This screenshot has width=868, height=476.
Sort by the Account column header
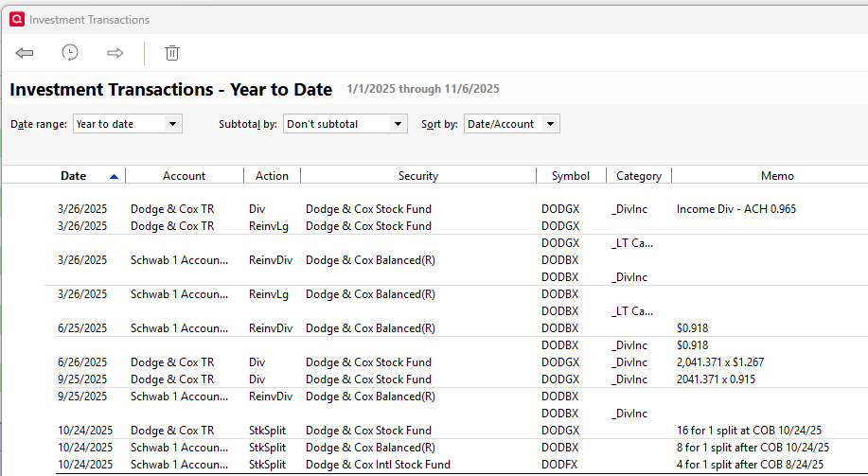pos(184,176)
